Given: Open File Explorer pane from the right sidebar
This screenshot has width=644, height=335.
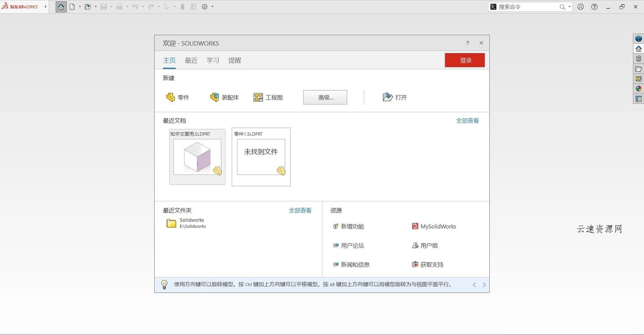Looking at the screenshot, I should (639, 69).
